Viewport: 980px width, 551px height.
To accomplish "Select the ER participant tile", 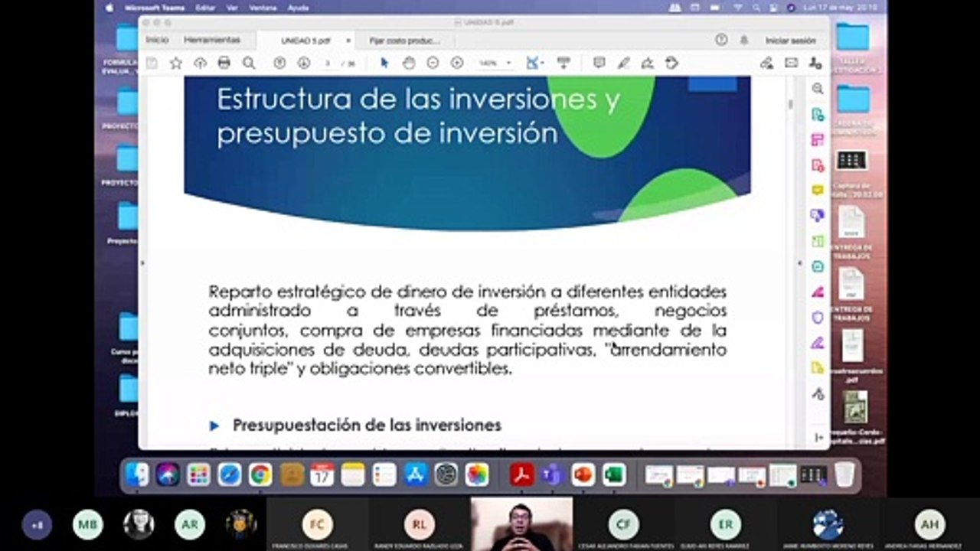I will (725, 524).
